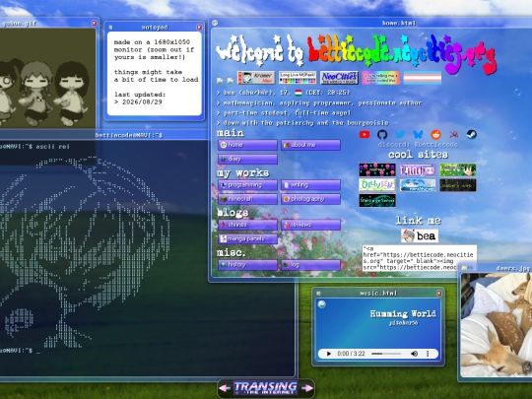Click the home.html window title text
The width and height of the screenshot is (532, 399).
pyautogui.click(x=399, y=23)
